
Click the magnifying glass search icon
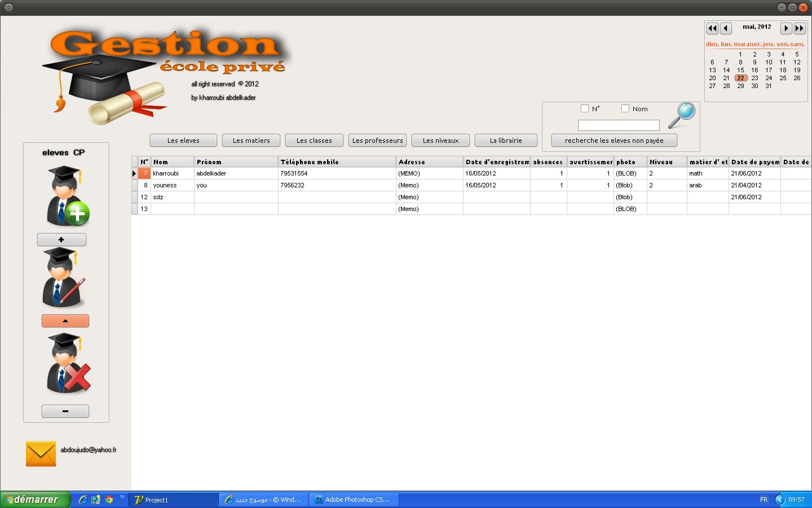tap(681, 115)
